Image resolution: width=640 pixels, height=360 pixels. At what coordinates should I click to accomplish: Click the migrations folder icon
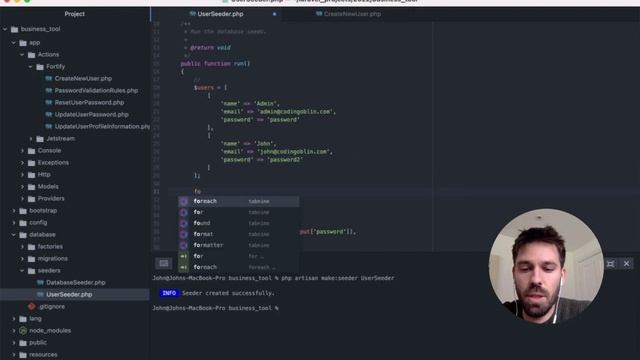(31, 259)
